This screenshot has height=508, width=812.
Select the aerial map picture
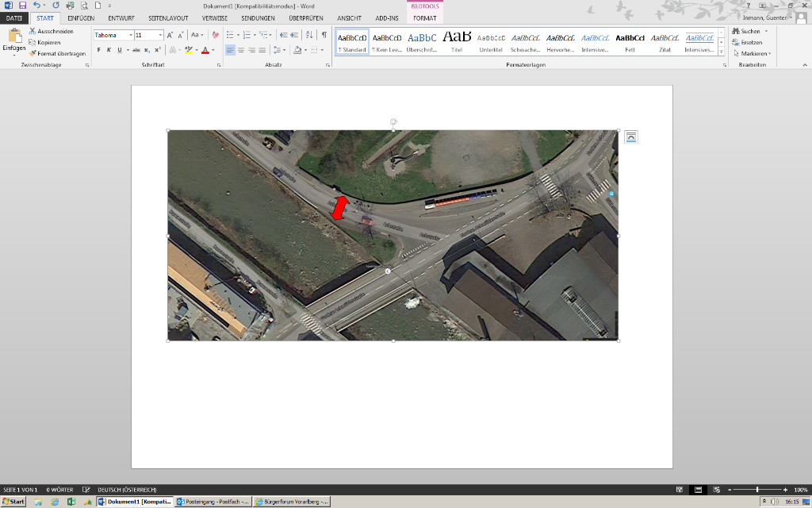[393, 235]
